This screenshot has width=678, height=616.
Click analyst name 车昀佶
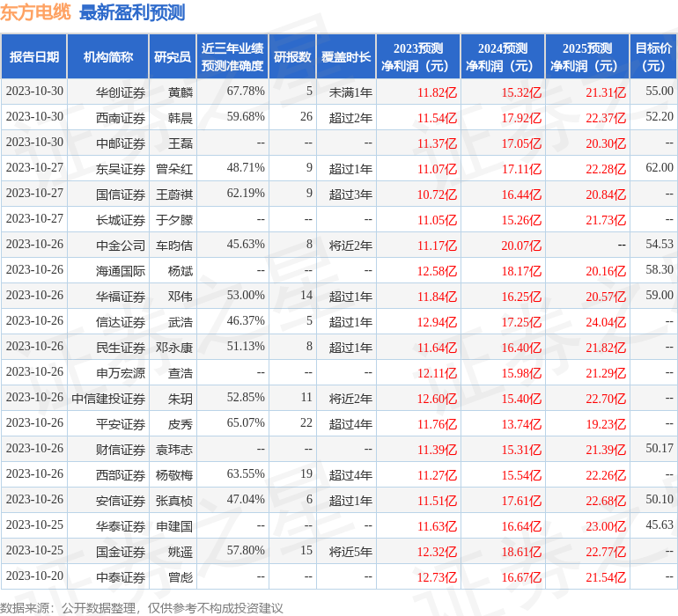click(x=173, y=246)
